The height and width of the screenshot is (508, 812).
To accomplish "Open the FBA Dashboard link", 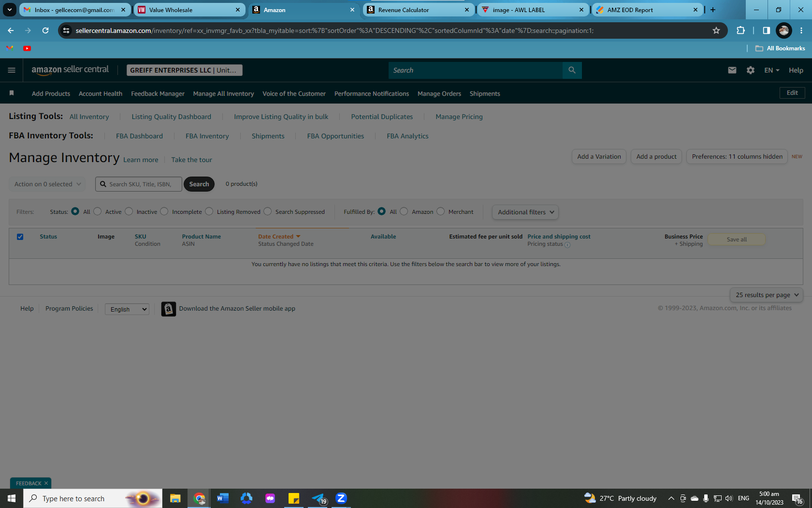I will 139,136.
